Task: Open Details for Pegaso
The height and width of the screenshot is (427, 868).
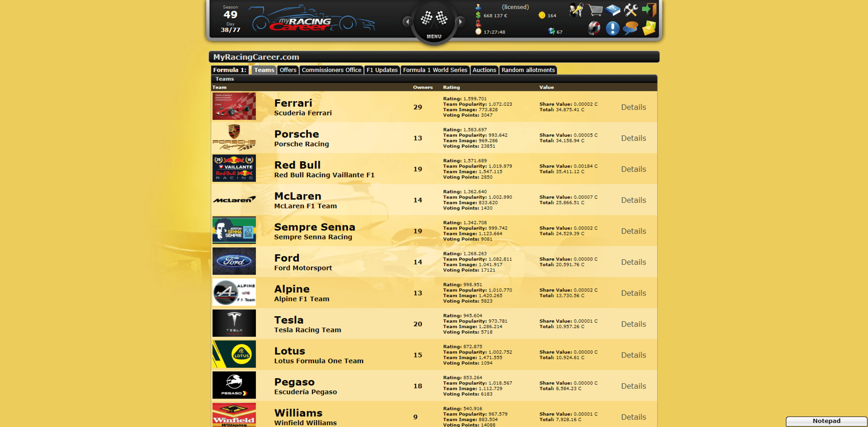Action: pyautogui.click(x=633, y=386)
